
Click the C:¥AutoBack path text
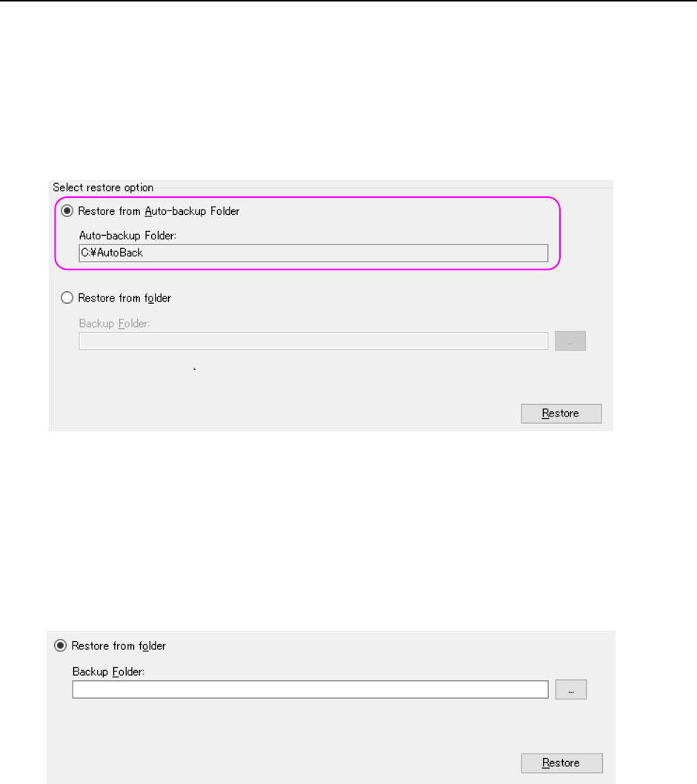click(x=112, y=253)
